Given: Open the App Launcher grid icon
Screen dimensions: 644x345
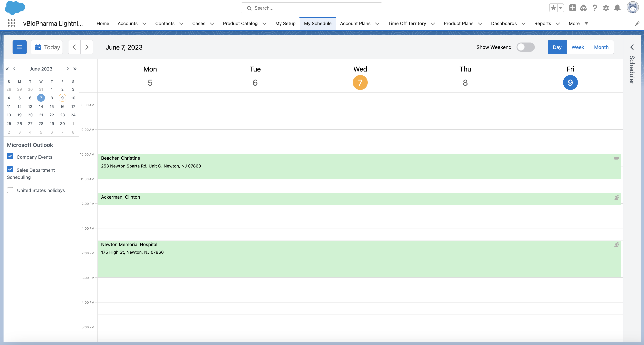Looking at the screenshot, I should (x=12, y=23).
